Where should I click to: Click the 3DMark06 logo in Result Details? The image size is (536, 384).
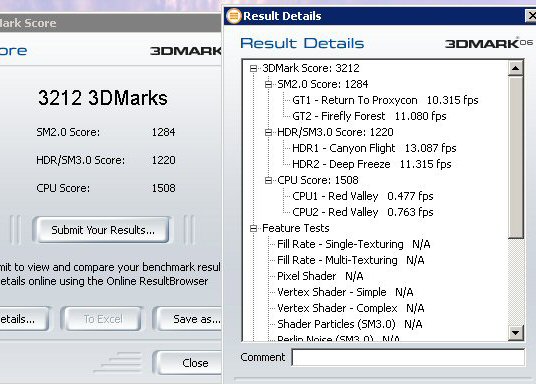point(489,43)
